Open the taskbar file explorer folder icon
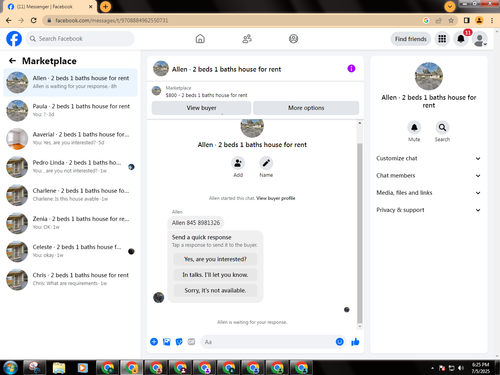 59,367
